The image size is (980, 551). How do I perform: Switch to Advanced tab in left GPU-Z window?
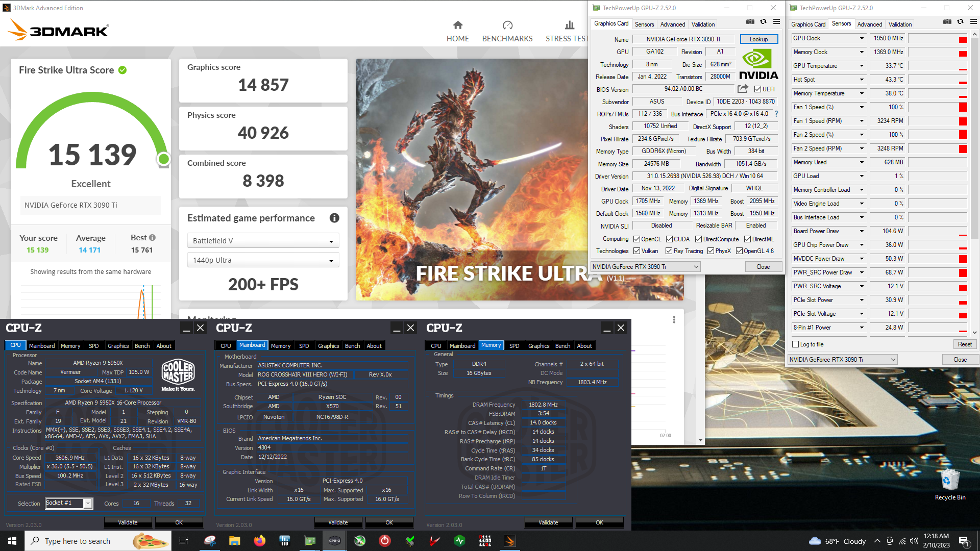[673, 24]
